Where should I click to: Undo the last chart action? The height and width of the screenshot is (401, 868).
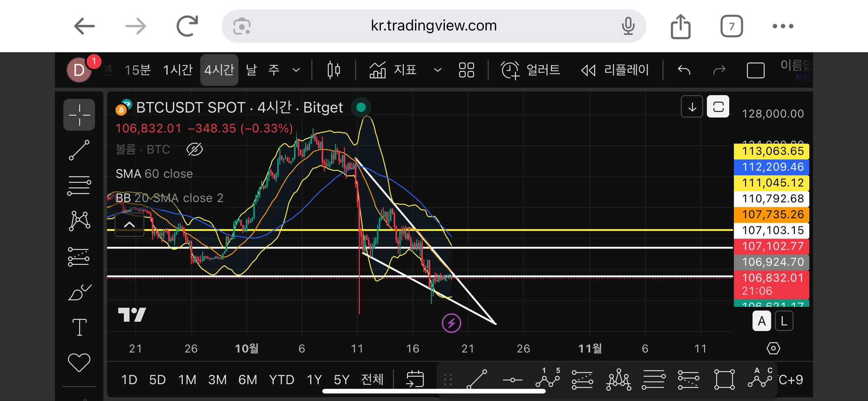tap(684, 70)
